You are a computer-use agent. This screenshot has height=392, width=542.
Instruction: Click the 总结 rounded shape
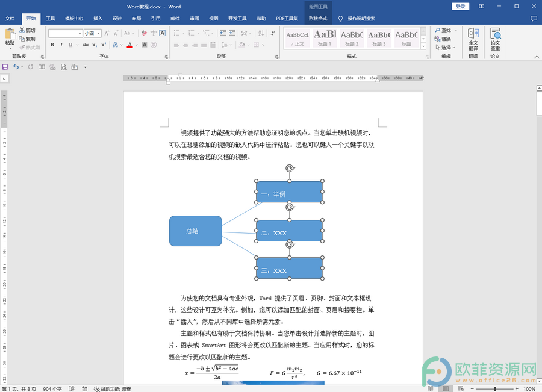[195, 231]
